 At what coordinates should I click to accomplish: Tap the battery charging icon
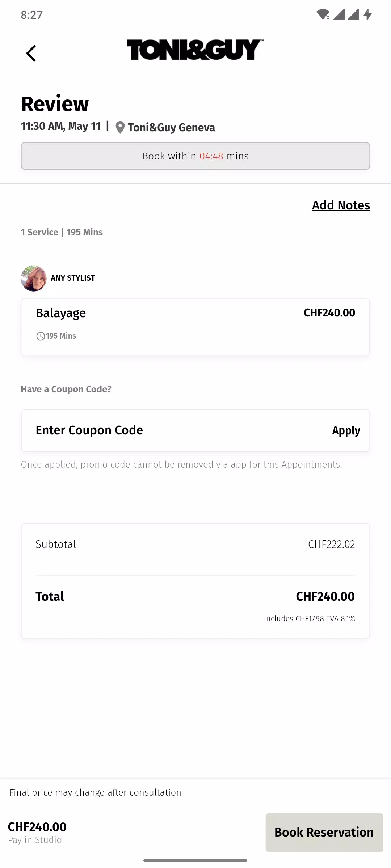(367, 14)
